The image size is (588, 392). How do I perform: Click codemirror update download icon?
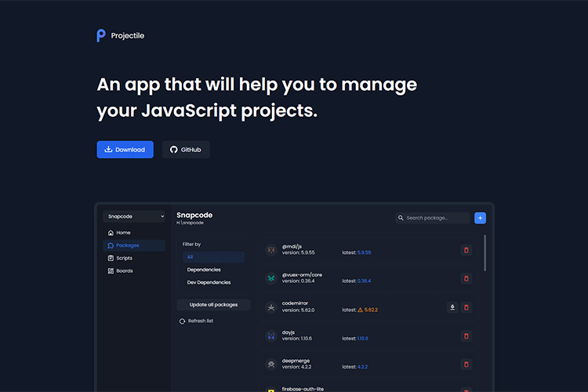click(x=452, y=307)
